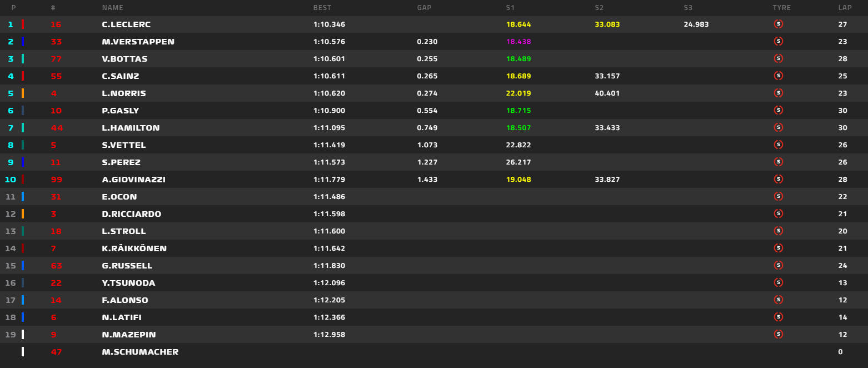Select L.Hamilton's soft tyre icon
This screenshot has height=368, width=868.
pos(778,128)
